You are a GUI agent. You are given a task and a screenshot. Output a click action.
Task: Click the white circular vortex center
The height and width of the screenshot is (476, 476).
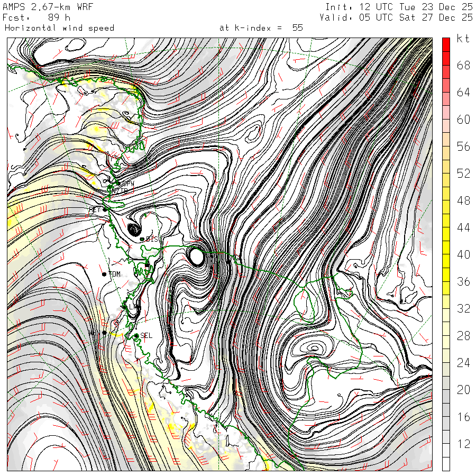click(x=197, y=257)
